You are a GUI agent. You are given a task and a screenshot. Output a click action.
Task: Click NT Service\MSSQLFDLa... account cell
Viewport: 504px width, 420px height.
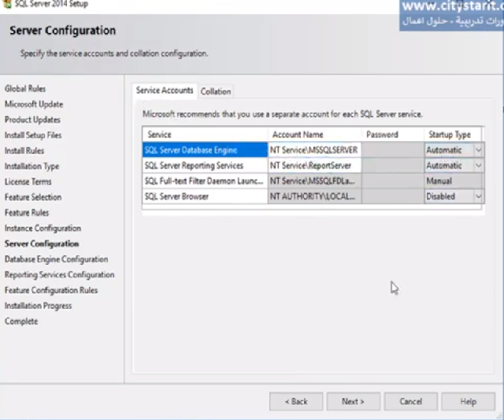[x=314, y=180]
